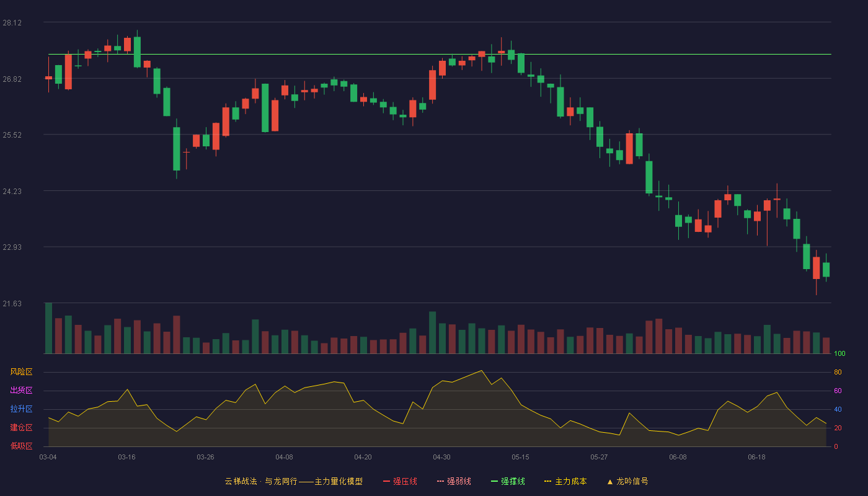Viewport: 868px width, 496px height.
Task: Click the blue 40 indicator scale value
Action: pos(838,409)
